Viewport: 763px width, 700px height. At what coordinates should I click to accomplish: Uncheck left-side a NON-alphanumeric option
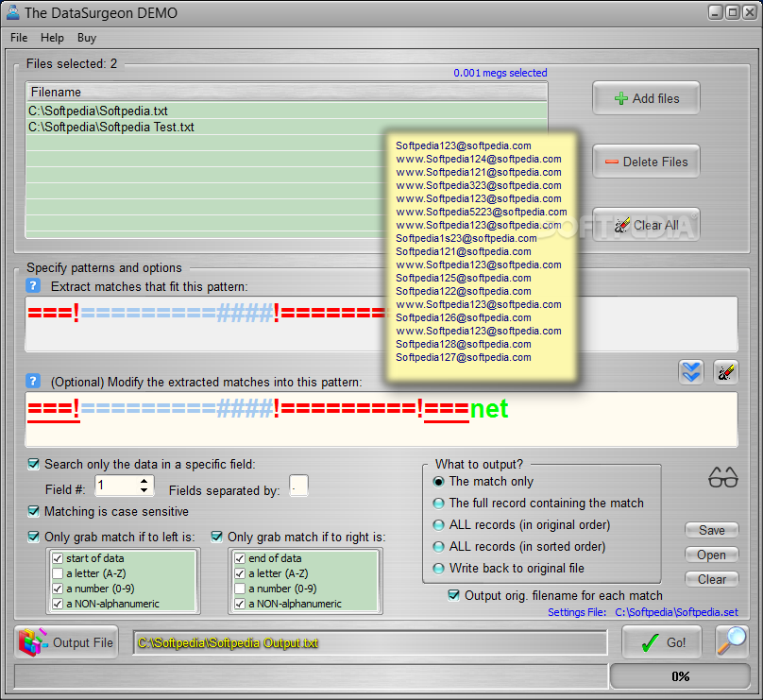coord(58,604)
